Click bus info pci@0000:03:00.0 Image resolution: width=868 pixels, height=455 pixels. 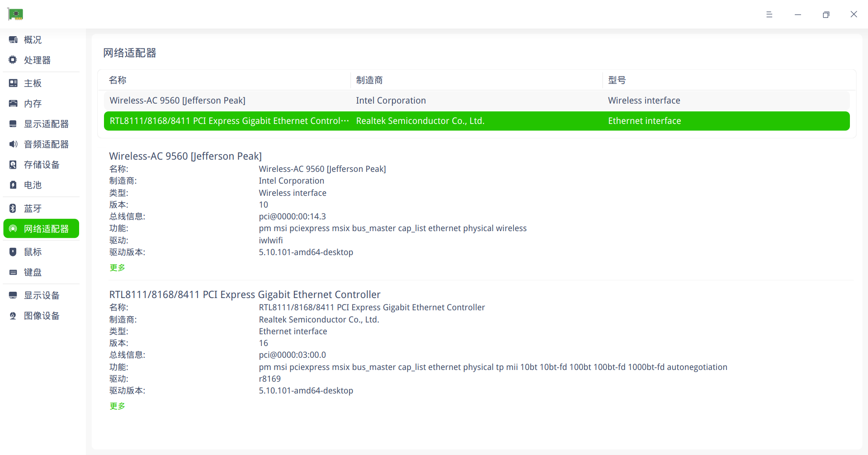tap(292, 355)
